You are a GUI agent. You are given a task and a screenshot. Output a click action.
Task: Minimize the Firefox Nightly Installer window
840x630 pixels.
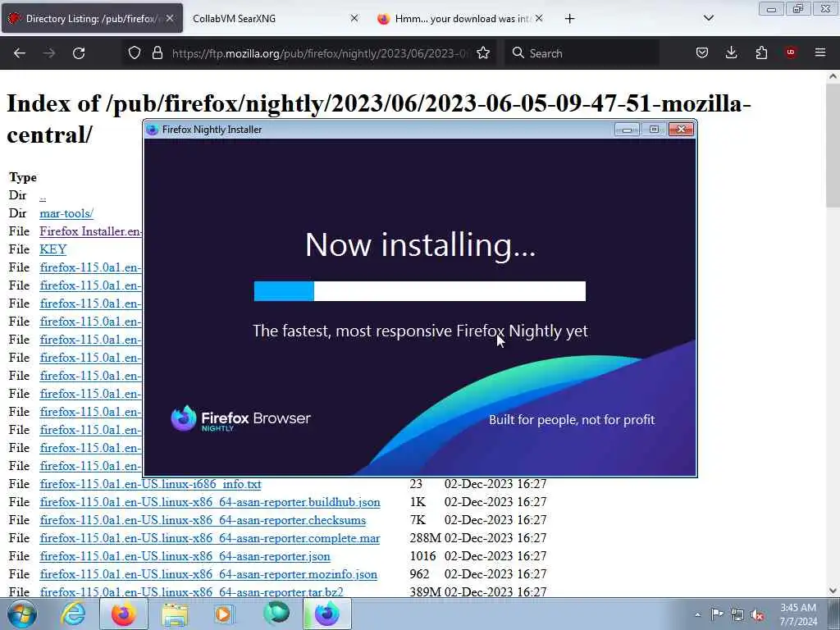pyautogui.click(x=627, y=129)
